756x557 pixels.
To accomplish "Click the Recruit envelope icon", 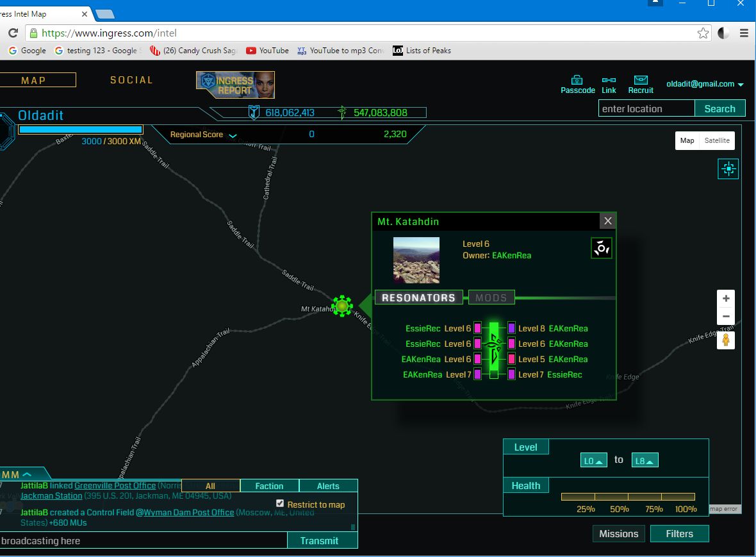I will [x=640, y=80].
